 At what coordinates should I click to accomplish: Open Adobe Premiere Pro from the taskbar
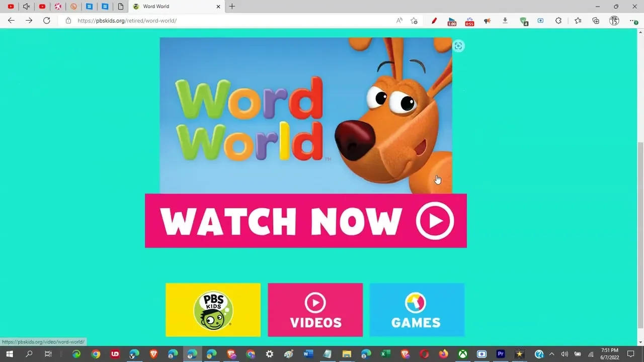[x=501, y=354]
